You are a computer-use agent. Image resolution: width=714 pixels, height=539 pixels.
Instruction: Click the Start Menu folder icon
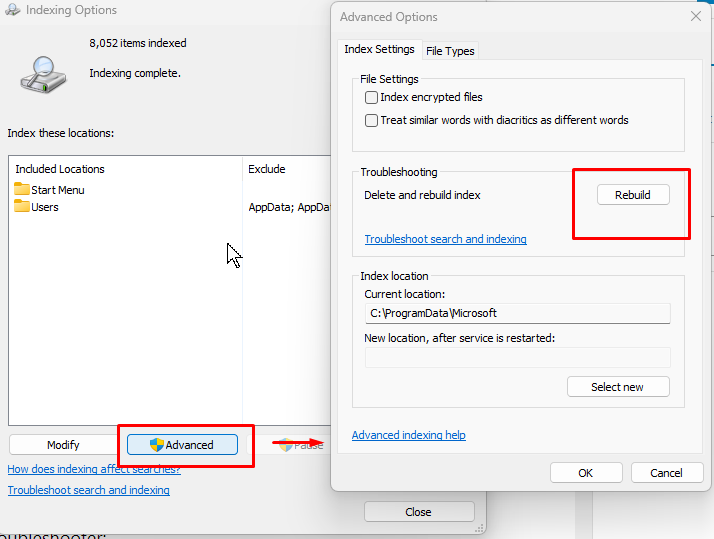[22, 189]
